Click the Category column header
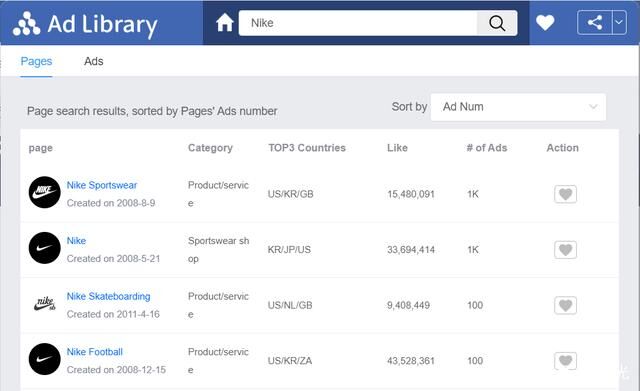640x391 pixels. 210,148
